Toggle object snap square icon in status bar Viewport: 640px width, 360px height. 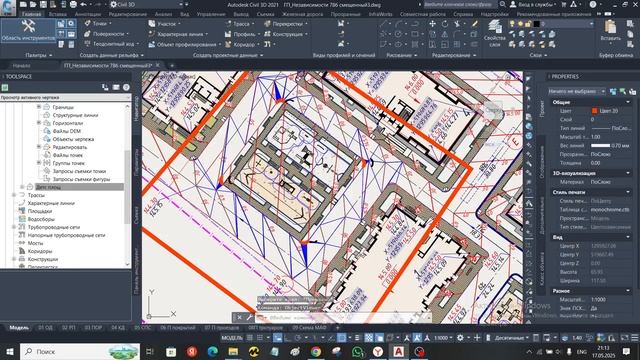[x=342, y=338]
